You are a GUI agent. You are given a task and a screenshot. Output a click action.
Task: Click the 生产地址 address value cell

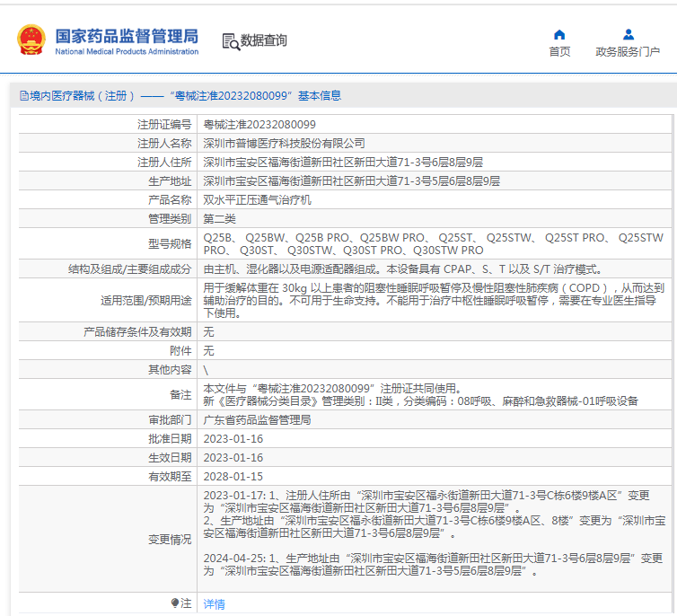pos(434,181)
